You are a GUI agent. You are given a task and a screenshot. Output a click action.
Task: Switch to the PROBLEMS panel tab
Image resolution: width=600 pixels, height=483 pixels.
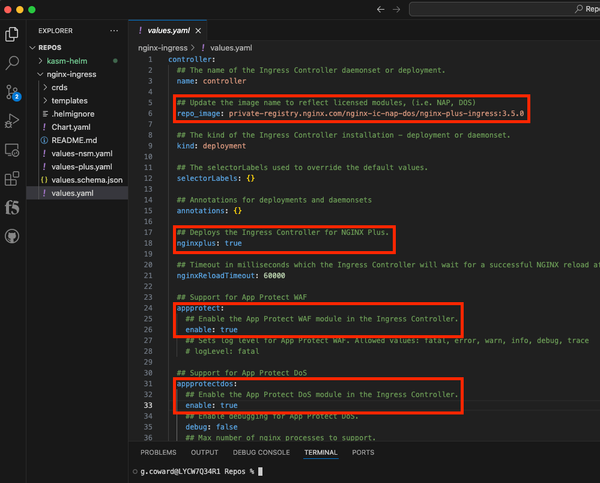click(158, 452)
